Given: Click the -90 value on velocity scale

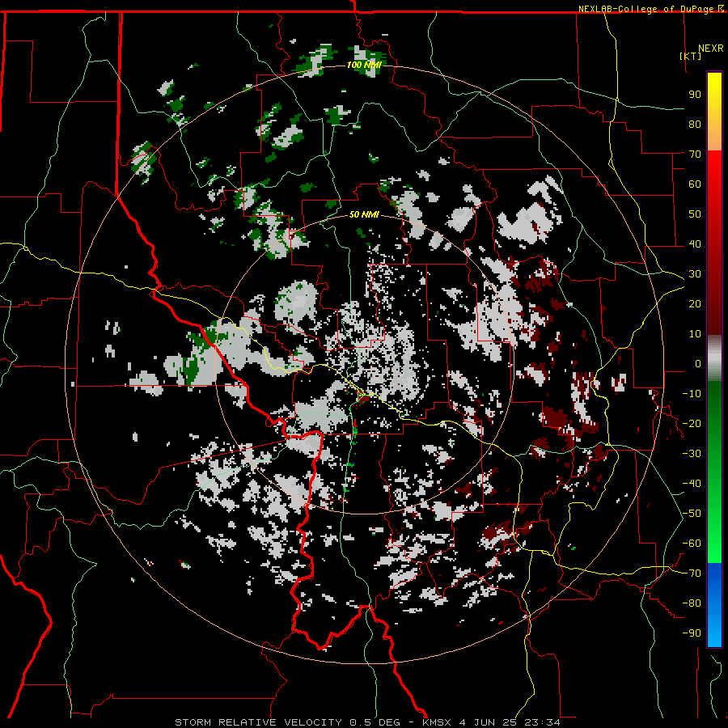Looking at the screenshot, I should click(692, 633).
